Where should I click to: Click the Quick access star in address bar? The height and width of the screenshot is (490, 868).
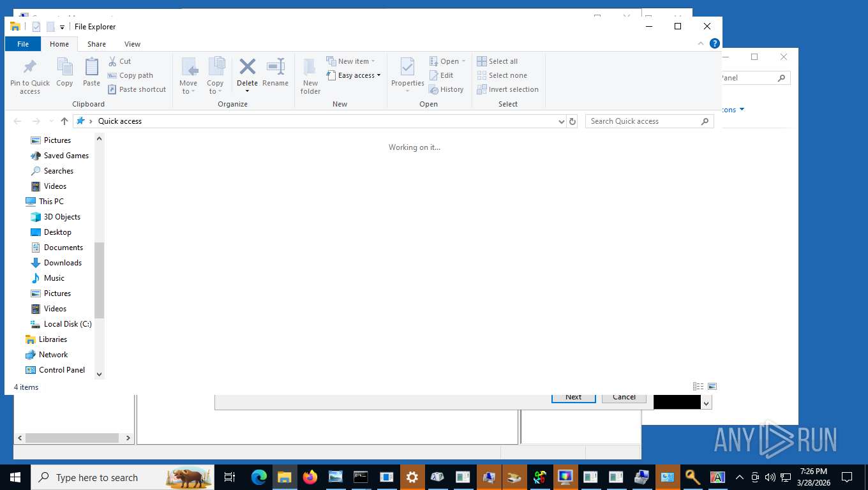pos(80,121)
